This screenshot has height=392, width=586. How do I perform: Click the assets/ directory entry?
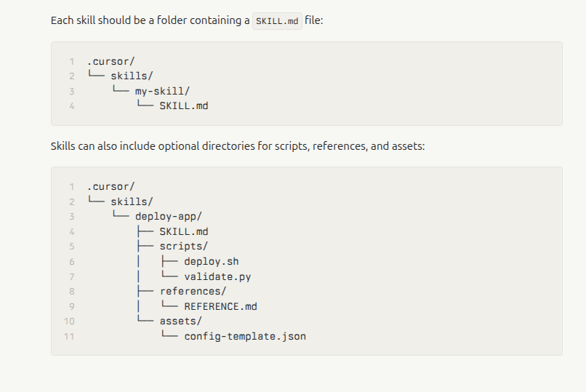pos(180,321)
